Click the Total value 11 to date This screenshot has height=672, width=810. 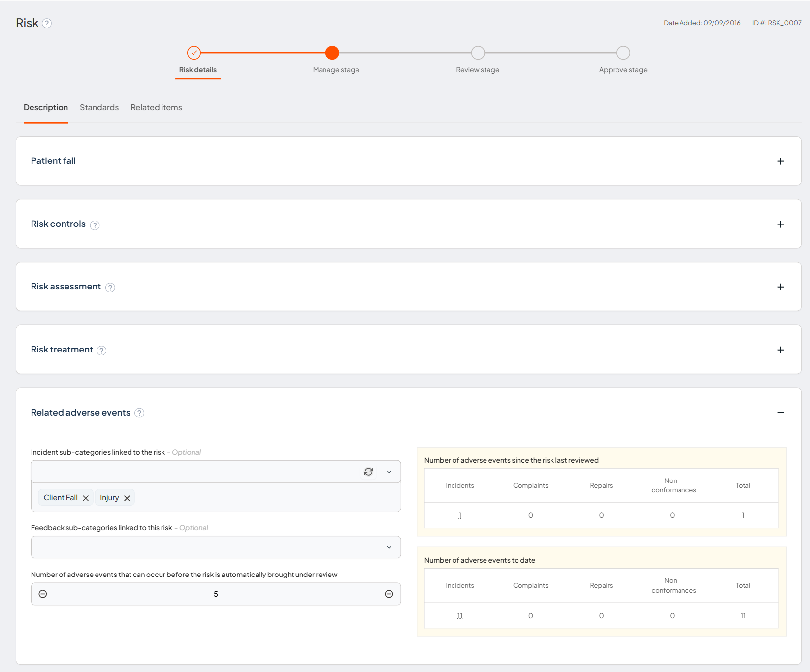coord(743,616)
